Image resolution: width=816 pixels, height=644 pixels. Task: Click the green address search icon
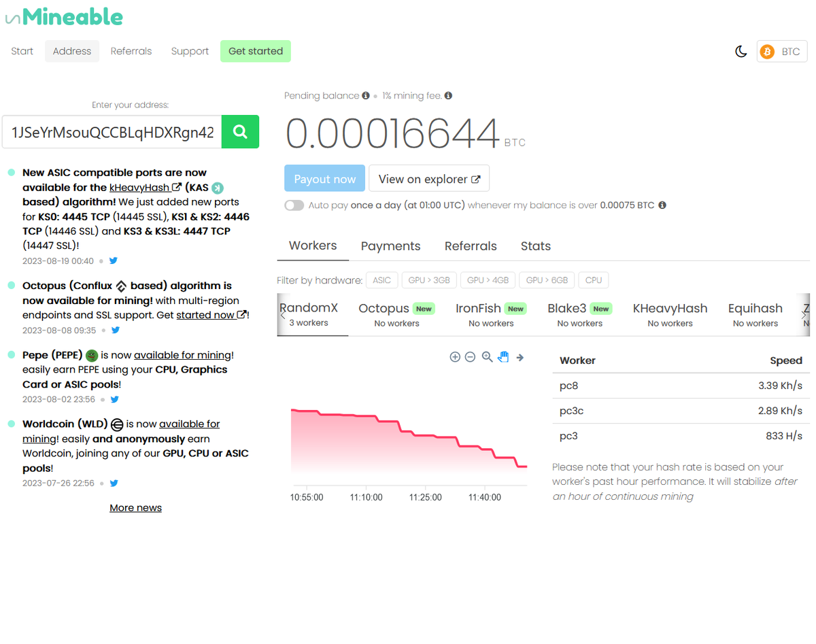(240, 130)
